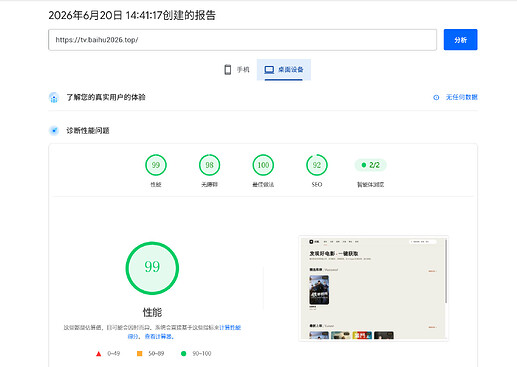Click the red triangle 0–49 legend icon
The height and width of the screenshot is (367, 517).
coord(98,354)
